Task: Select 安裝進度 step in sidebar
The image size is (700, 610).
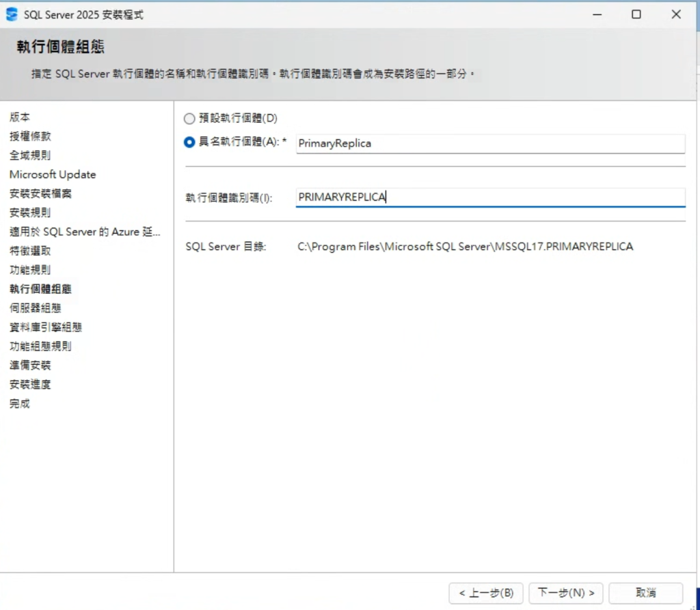Action: point(30,385)
